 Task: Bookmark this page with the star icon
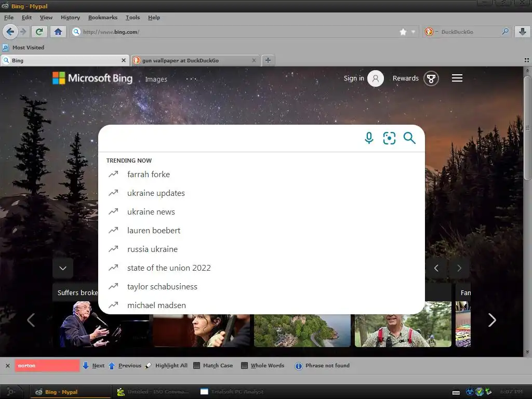(403, 32)
